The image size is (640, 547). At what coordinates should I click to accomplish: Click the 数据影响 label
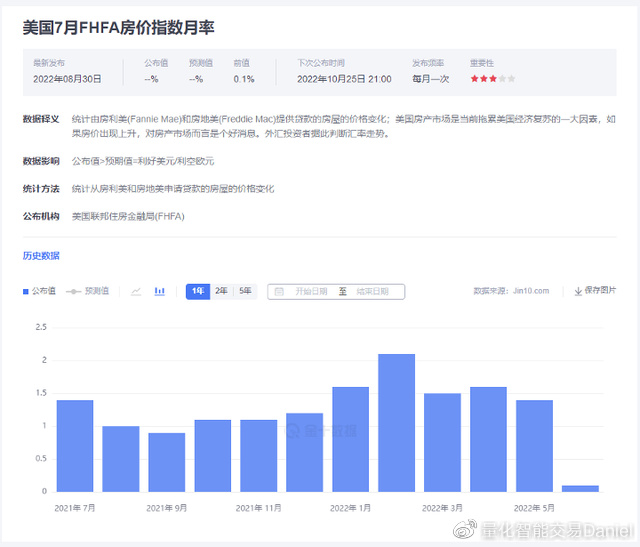[x=41, y=161]
